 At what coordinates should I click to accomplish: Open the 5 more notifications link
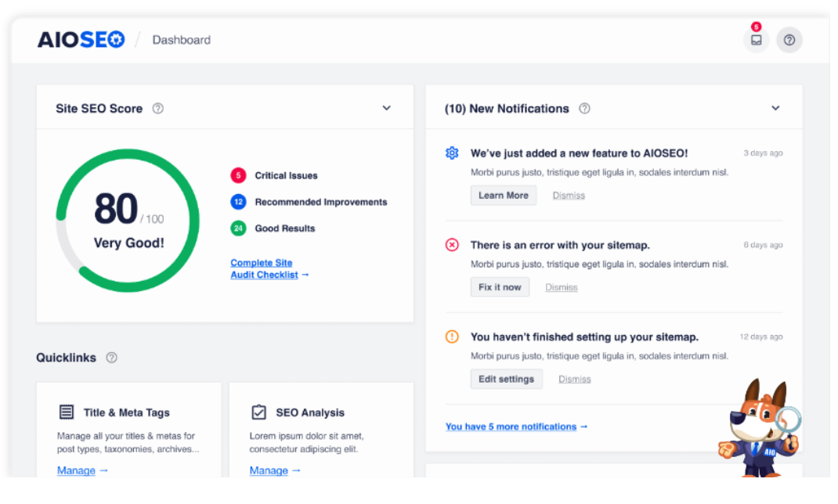516,427
